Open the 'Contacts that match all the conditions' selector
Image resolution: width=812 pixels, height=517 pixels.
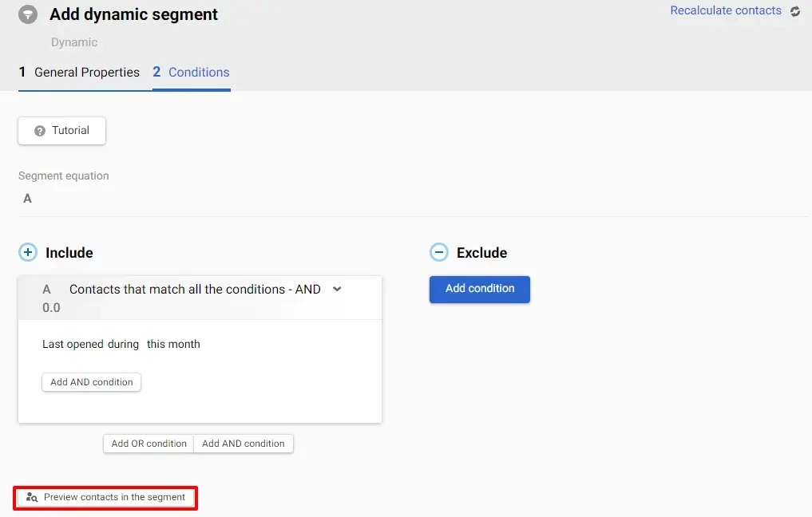coord(195,290)
